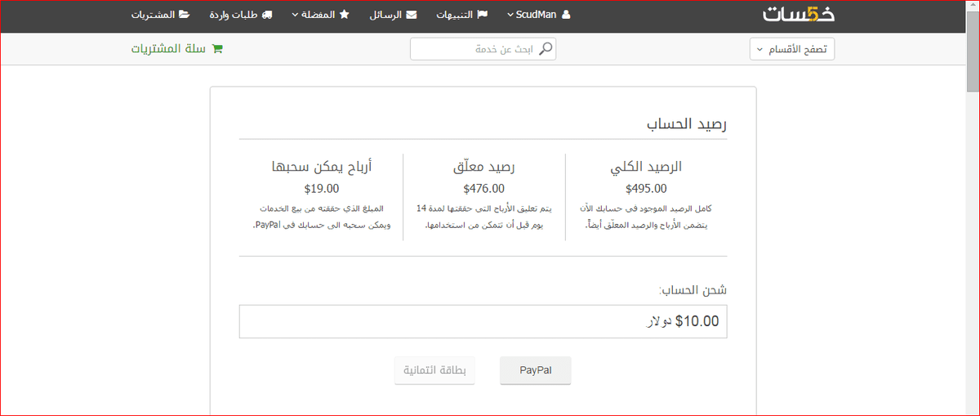Click the رصيد معلّق heading
Image resolution: width=980 pixels, height=416 pixels.
(x=483, y=167)
